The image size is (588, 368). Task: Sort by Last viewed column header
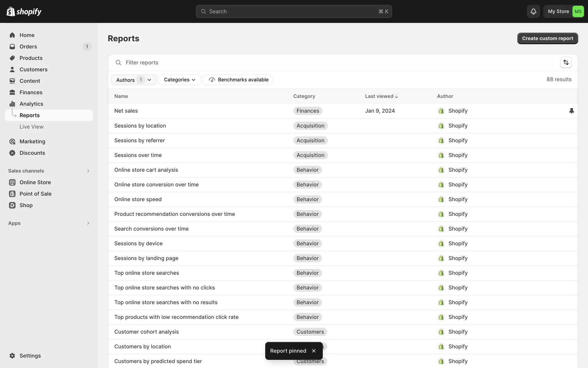tap(381, 96)
